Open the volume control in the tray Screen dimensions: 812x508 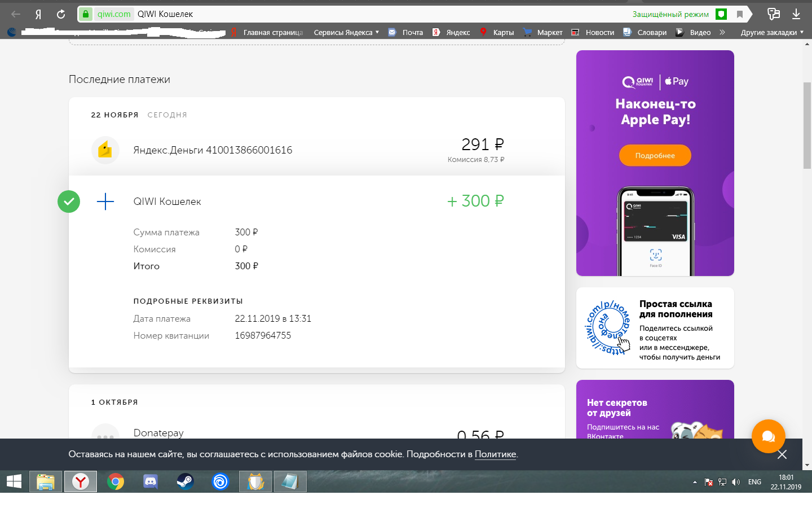click(736, 482)
